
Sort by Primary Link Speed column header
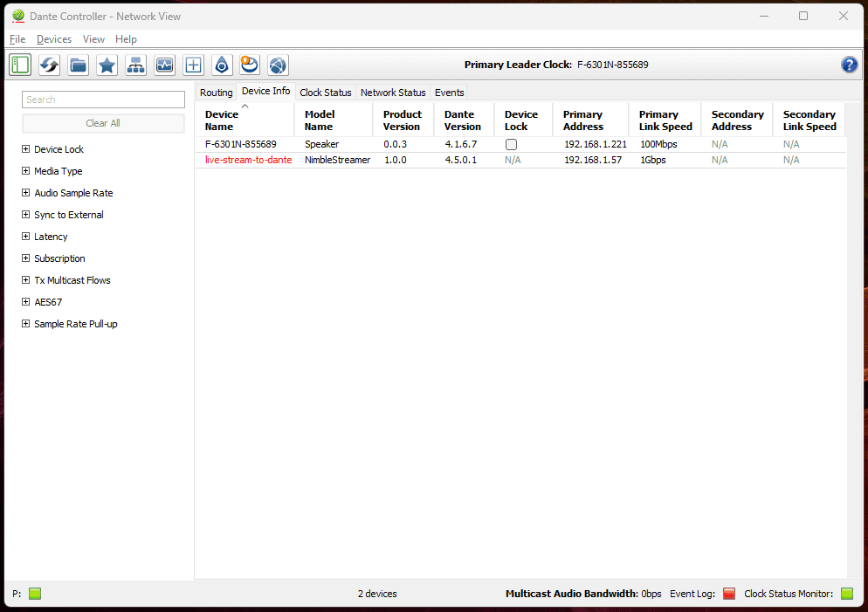665,120
